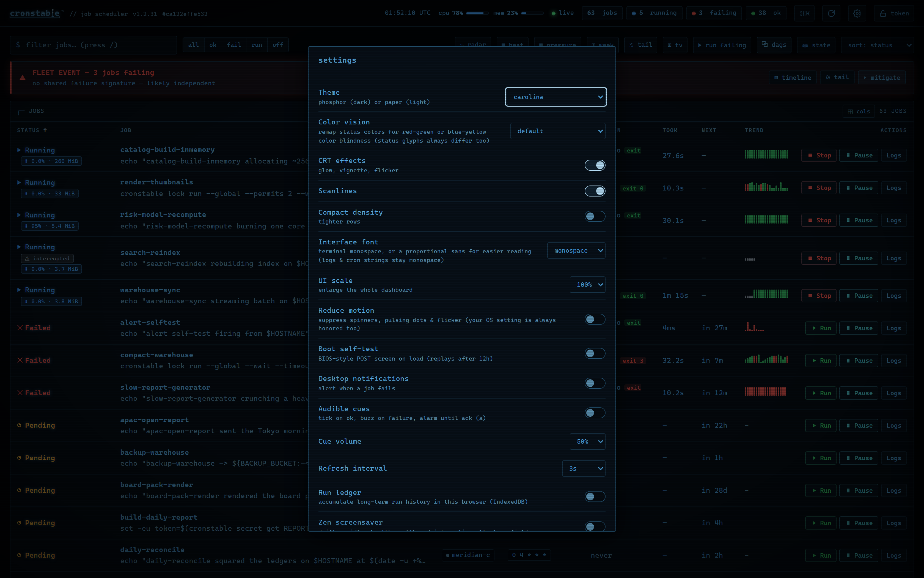Image resolution: width=924 pixels, height=578 pixels.
Task: Select the all filter tab
Action: coord(193,45)
